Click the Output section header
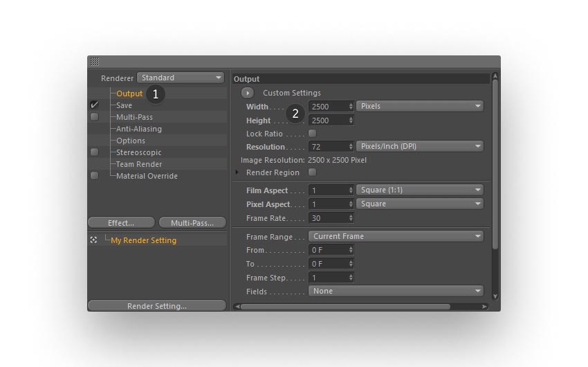 [x=361, y=79]
